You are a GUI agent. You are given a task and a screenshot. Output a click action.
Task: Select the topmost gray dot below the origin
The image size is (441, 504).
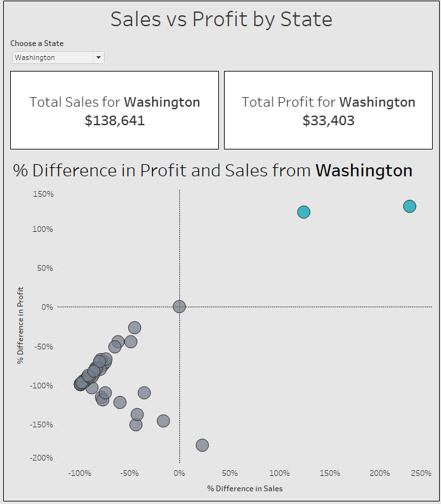click(x=135, y=328)
